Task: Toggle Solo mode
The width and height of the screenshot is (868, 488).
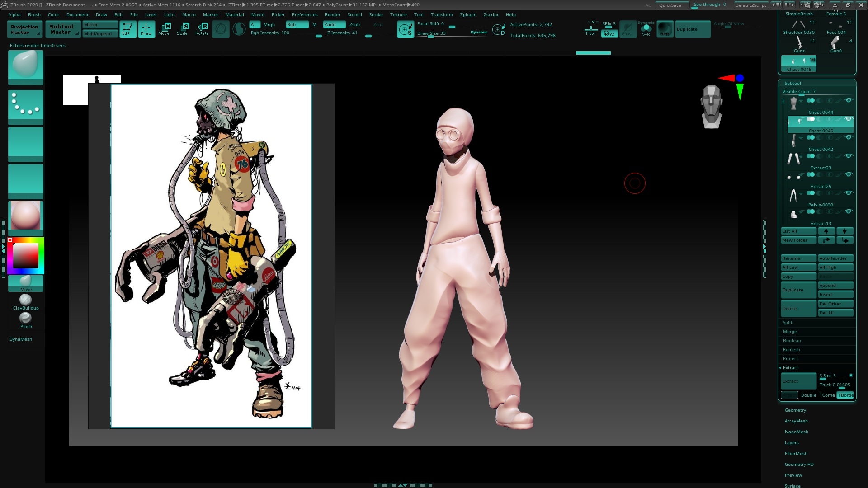Action: 646,29
